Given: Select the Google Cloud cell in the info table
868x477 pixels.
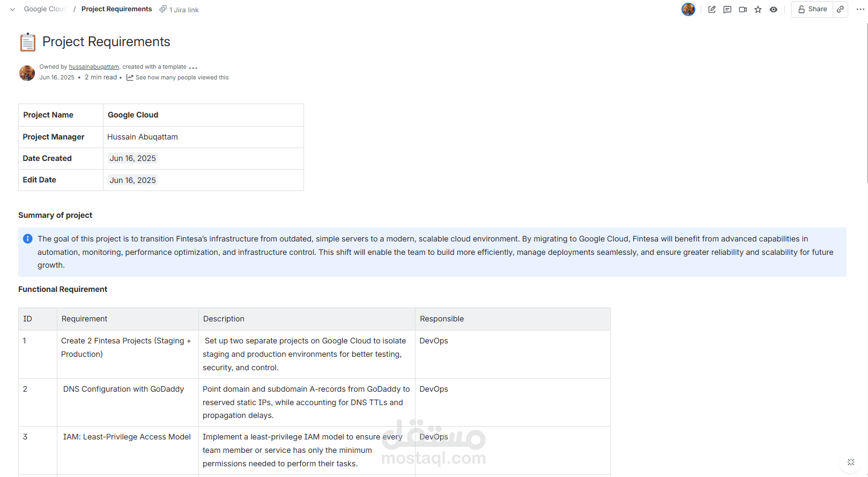Looking at the screenshot, I should (203, 115).
